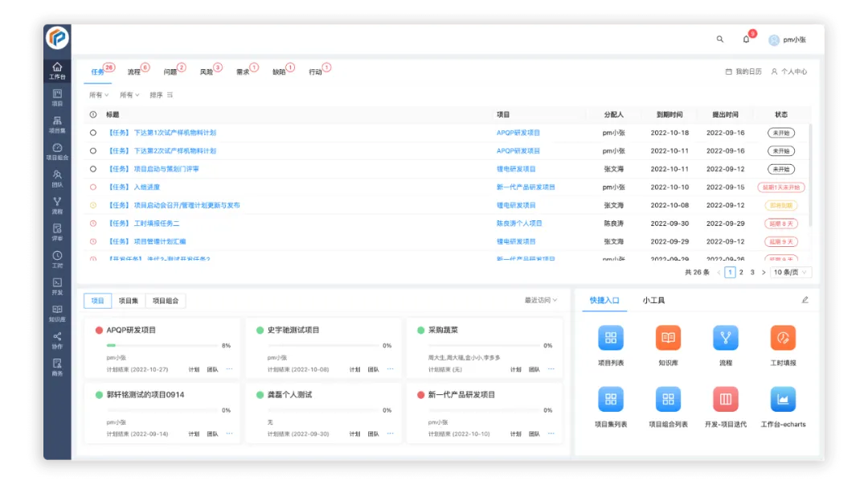The width and height of the screenshot is (868, 485).
Task: Open the 流程 shortcut icon in 快捷入口
Action: click(x=725, y=338)
